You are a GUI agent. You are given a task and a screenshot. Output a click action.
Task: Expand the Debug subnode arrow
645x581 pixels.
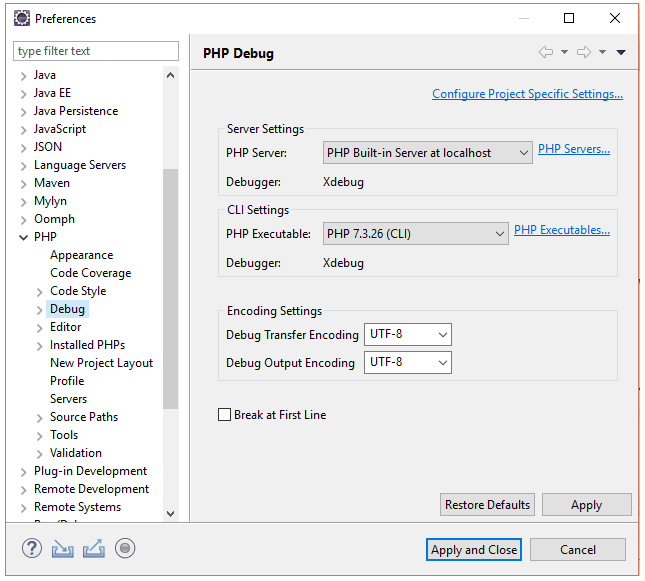39,310
